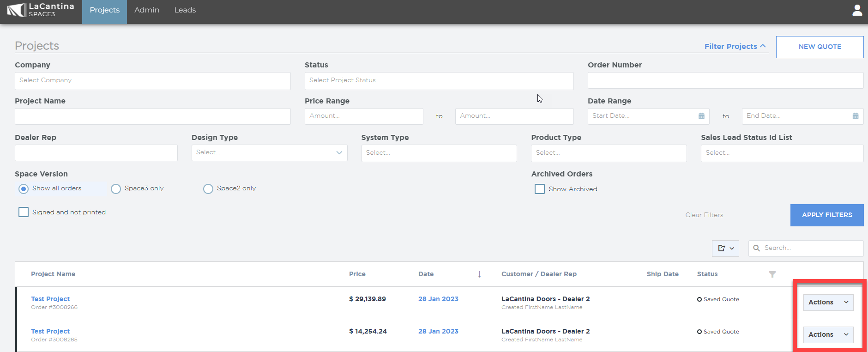Open the user account profile icon
The image size is (868, 352).
(857, 10)
